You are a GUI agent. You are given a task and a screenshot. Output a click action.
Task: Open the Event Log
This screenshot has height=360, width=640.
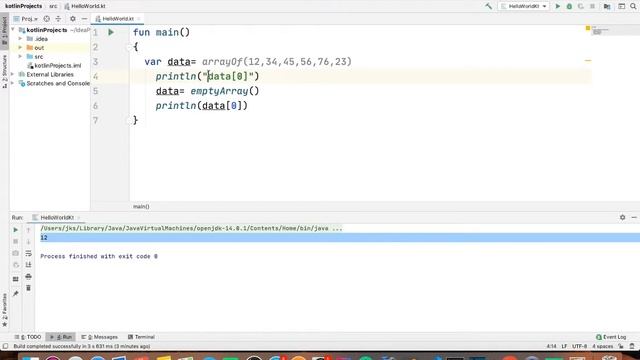(x=611, y=337)
